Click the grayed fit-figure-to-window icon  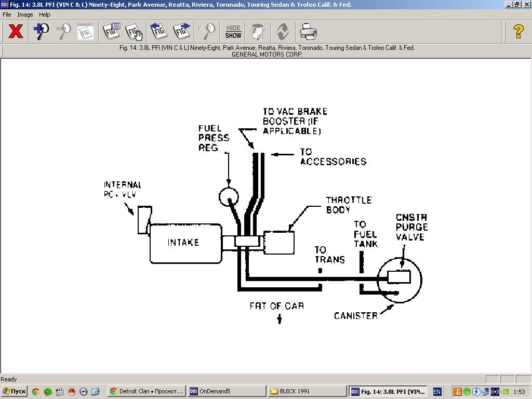[x=86, y=32]
